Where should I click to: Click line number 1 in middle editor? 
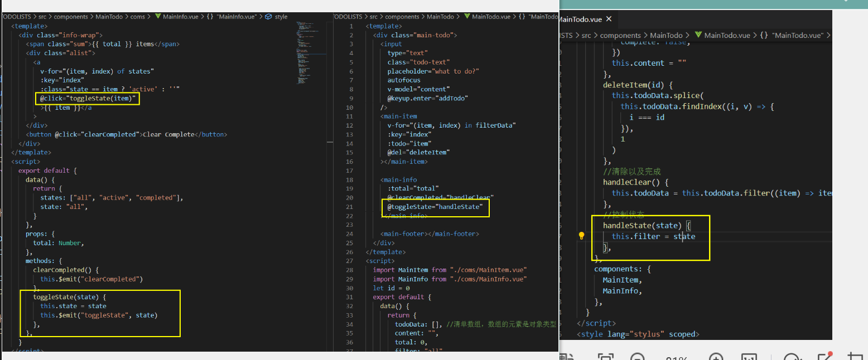click(351, 26)
